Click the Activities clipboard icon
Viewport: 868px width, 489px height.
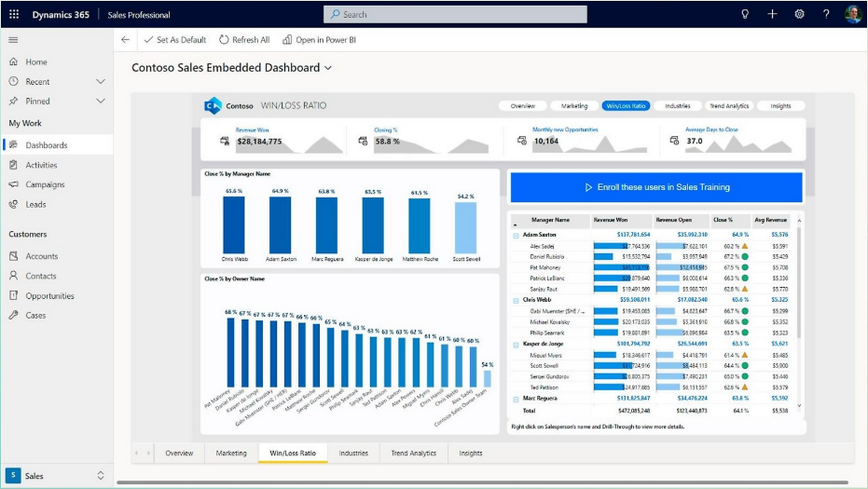tap(14, 165)
